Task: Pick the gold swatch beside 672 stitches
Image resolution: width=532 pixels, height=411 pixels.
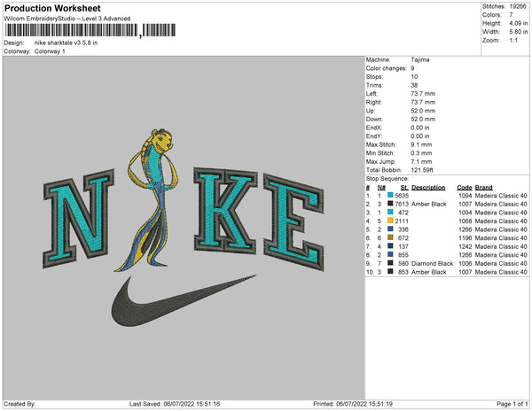Action: [x=390, y=237]
